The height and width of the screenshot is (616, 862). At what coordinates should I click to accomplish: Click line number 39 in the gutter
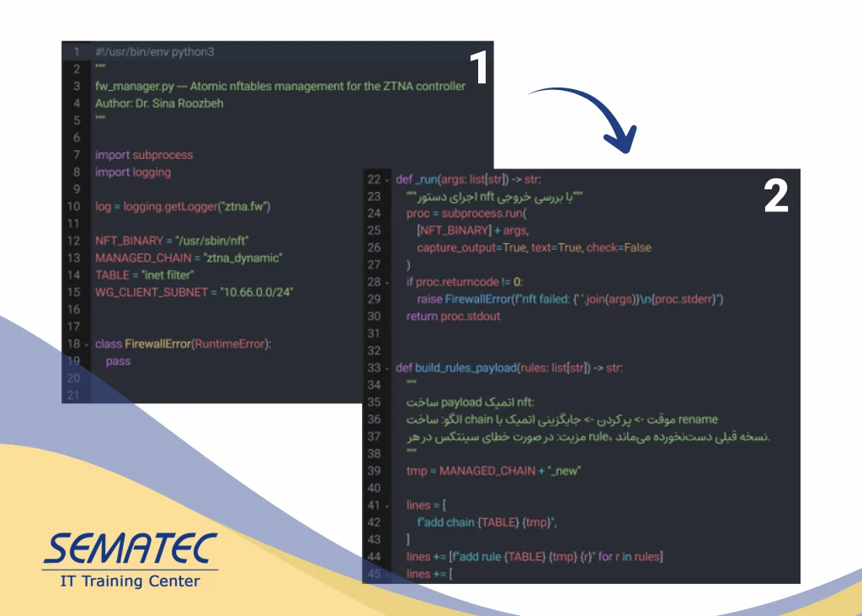[x=374, y=471]
